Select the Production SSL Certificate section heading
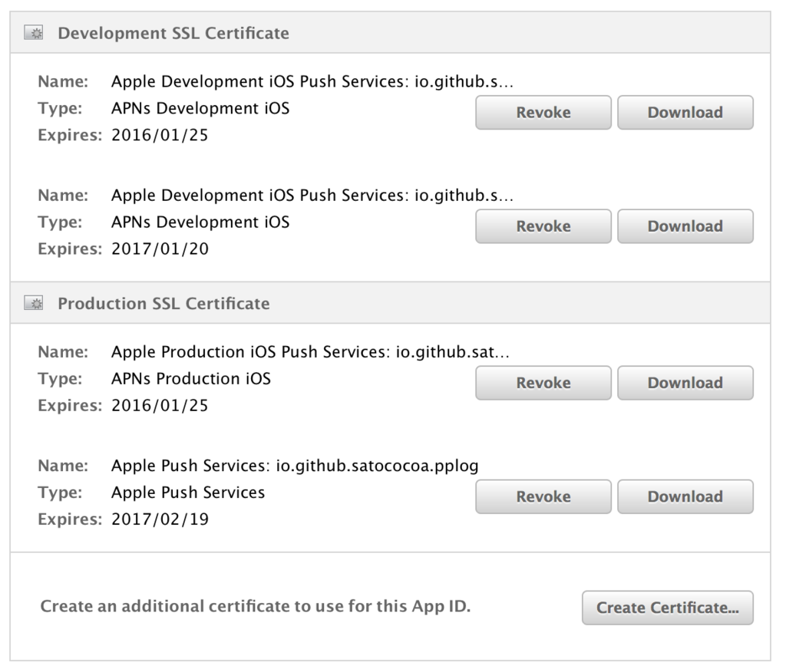 (x=163, y=304)
